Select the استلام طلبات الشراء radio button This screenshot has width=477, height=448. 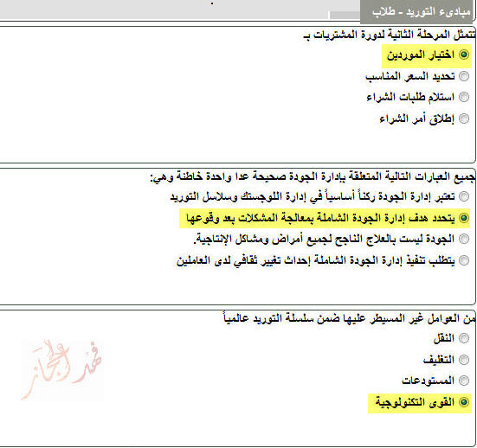[x=464, y=97]
